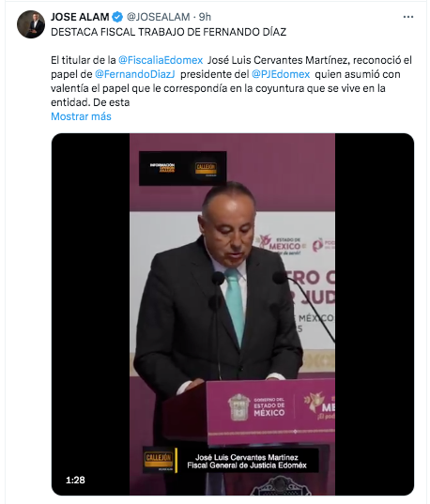Click the blue verified badge icon
The width and height of the screenshot is (430, 504).
coord(117,17)
